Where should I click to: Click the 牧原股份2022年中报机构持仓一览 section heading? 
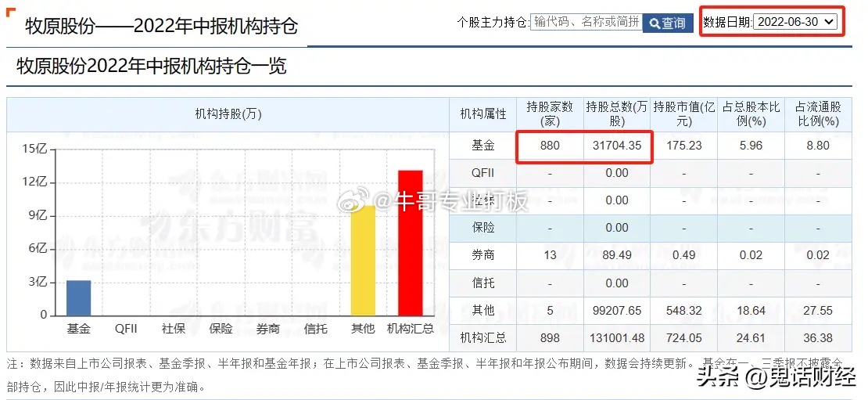[151, 66]
